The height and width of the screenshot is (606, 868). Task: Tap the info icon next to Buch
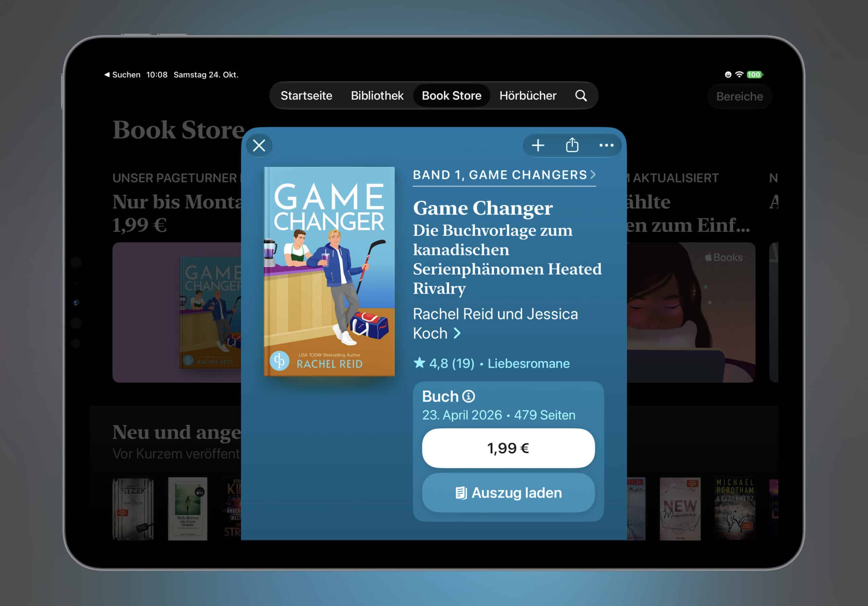[469, 396]
